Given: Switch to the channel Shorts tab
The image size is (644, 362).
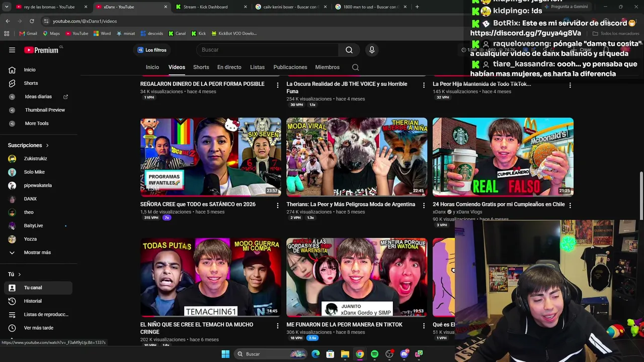Looking at the screenshot, I should (x=201, y=67).
